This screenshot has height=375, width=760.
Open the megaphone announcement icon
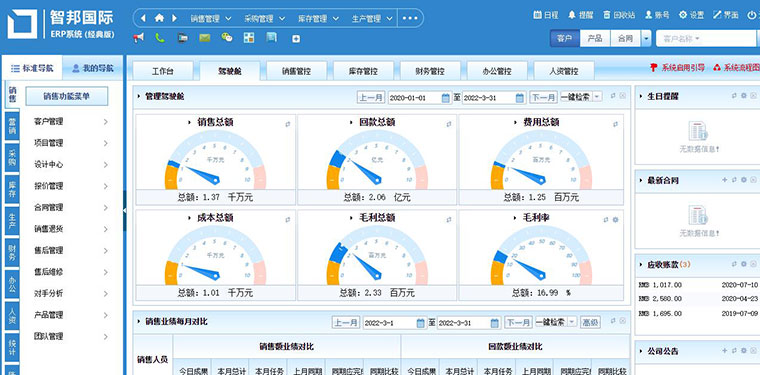coord(139,38)
